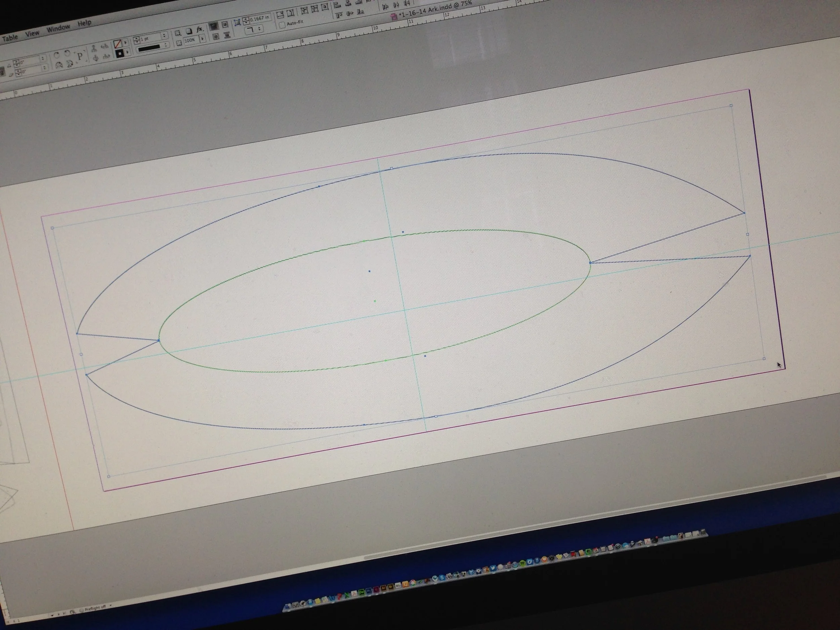Click the Flip Horizontal icon

[59, 65]
